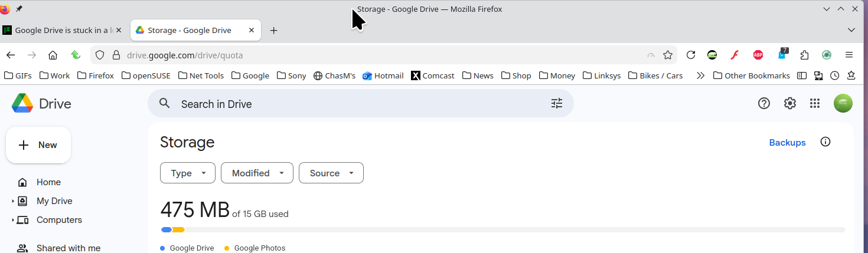Open the Type filter dropdown

(188, 173)
